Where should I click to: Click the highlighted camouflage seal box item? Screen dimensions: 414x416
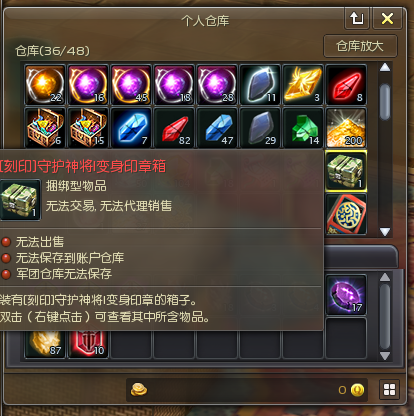tap(346, 171)
